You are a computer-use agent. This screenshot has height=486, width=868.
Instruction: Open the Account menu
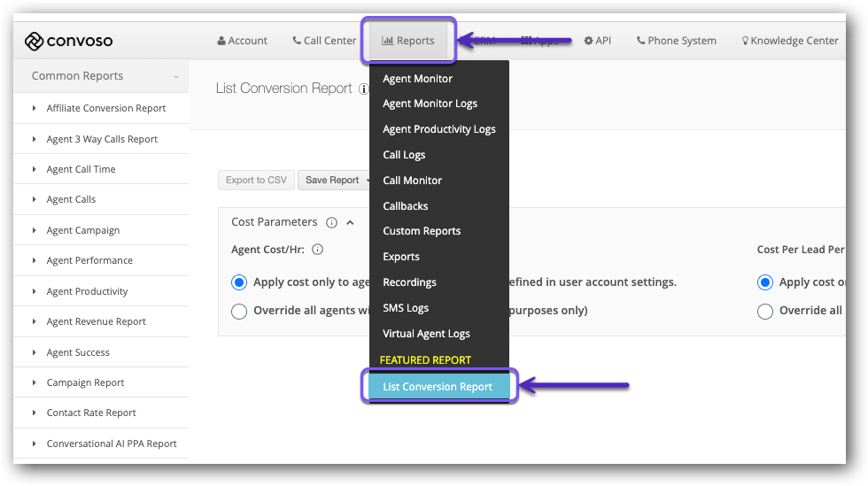242,41
